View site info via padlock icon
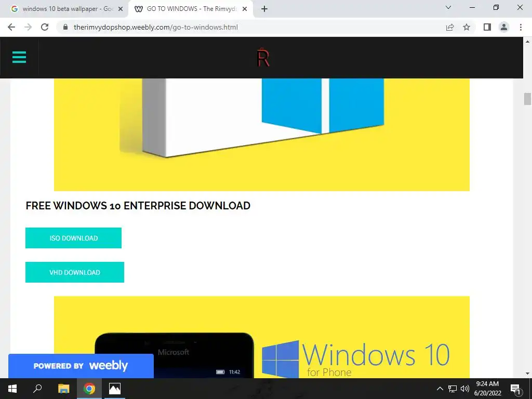The height and width of the screenshot is (399, 532). coord(65,27)
